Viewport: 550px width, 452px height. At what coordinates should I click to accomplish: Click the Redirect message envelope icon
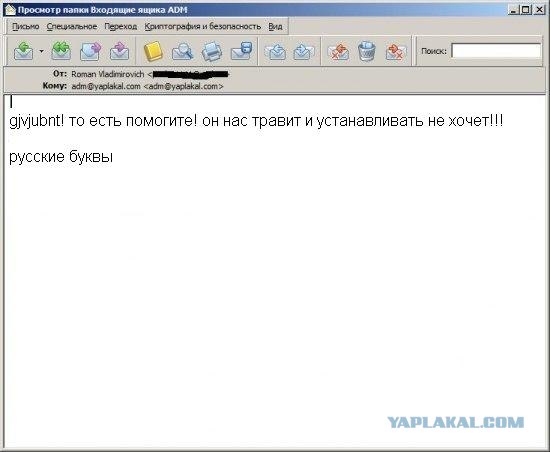click(x=119, y=51)
